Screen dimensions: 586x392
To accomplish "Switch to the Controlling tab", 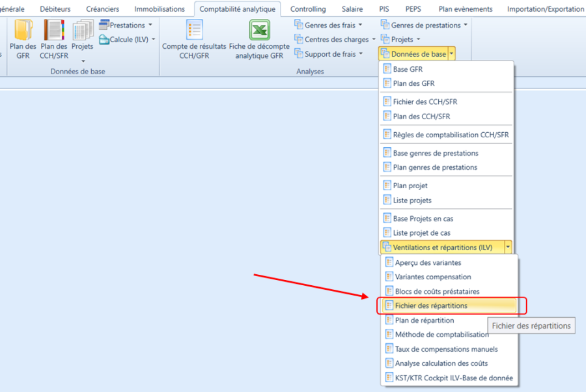I will 308,9.
